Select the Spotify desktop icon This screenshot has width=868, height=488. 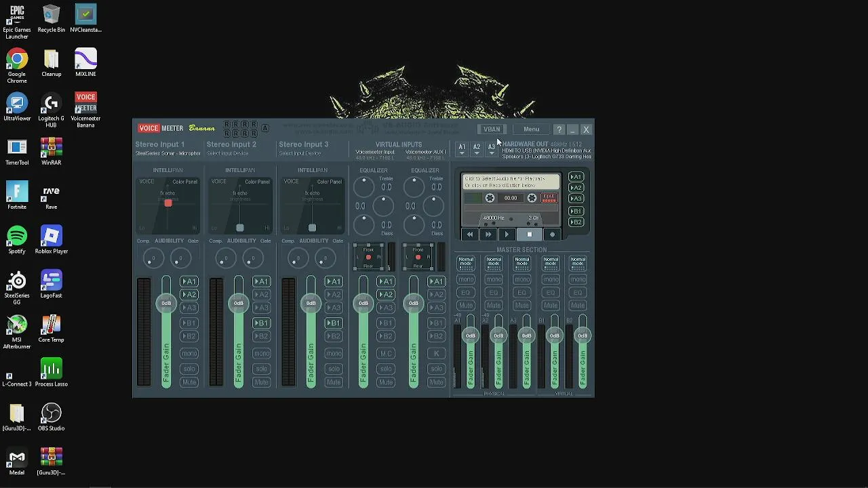17,240
